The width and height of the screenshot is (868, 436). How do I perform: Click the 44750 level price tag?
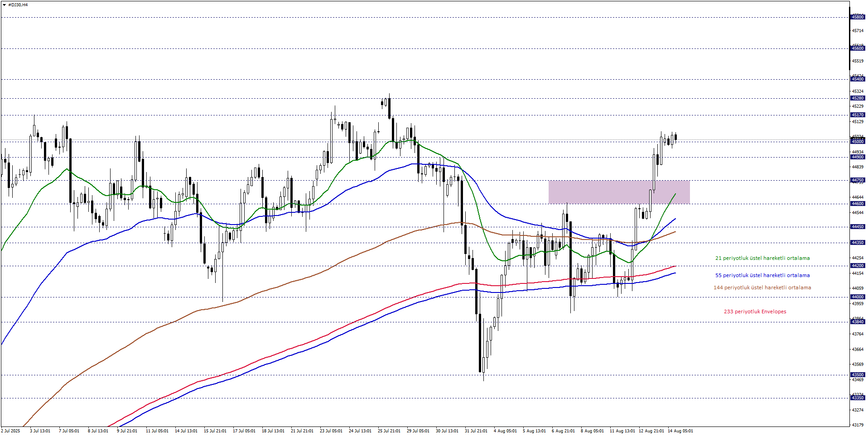[857, 180]
